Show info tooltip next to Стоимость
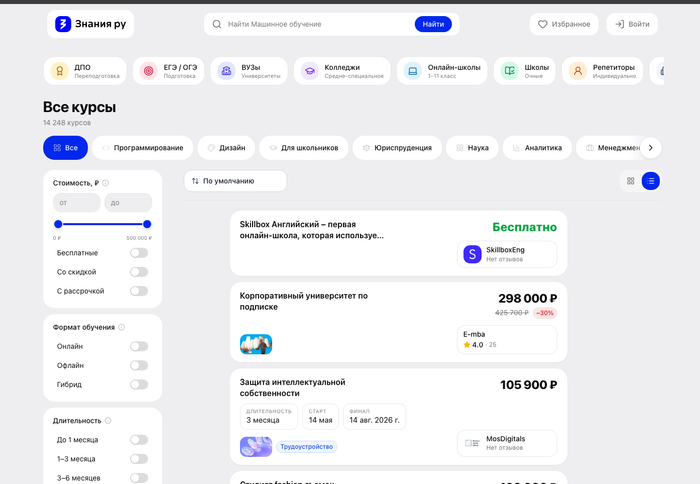700x484 pixels. 105,183
